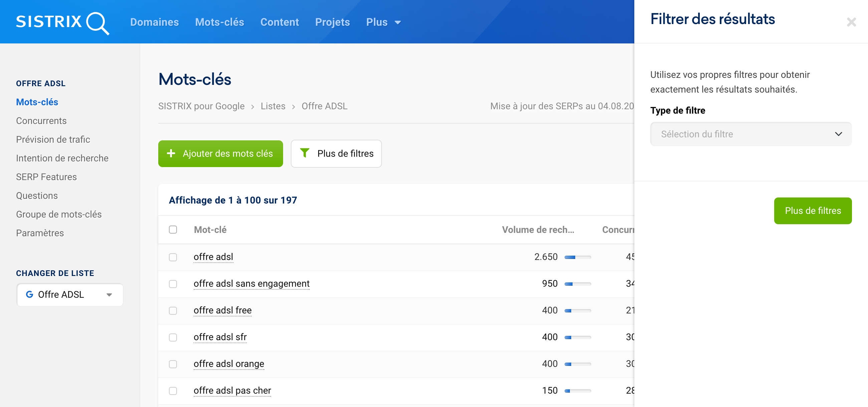Check 'offre adsl sans engagement' row checkbox
The height and width of the screenshot is (407, 868).
(x=173, y=284)
